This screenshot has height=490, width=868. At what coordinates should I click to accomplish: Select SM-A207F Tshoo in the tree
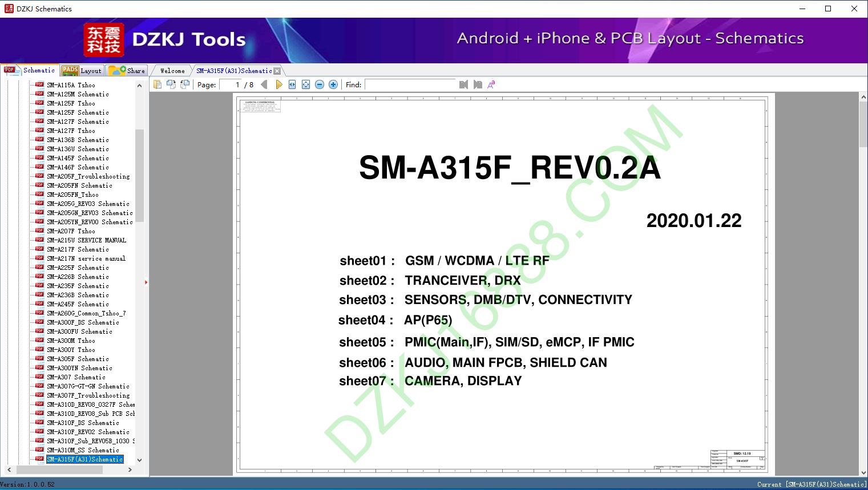[71, 231]
